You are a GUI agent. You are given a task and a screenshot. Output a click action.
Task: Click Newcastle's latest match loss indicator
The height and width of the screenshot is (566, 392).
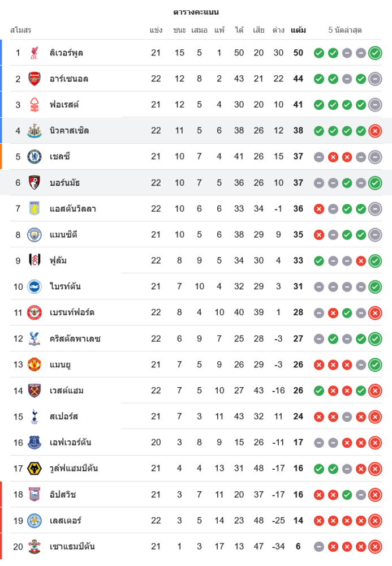click(374, 131)
